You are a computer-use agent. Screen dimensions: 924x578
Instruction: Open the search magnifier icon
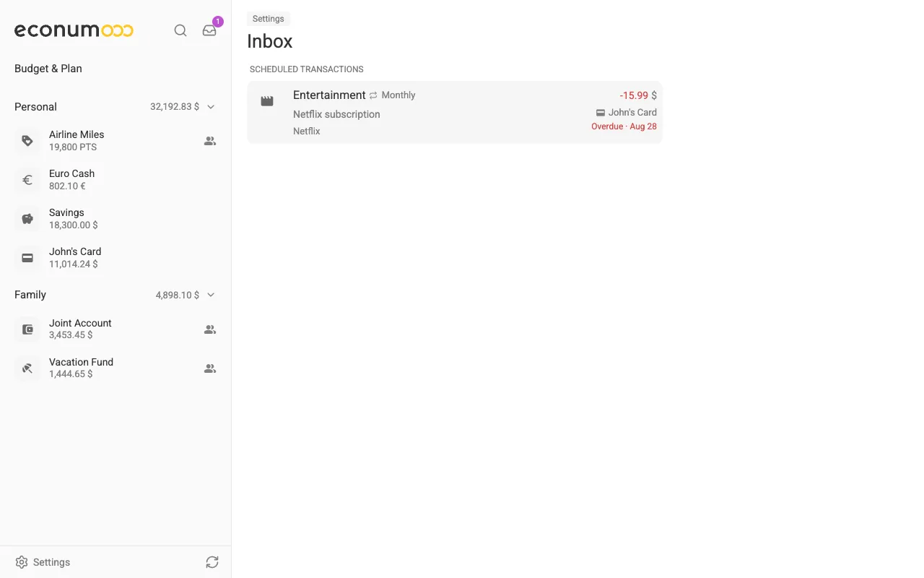coord(180,30)
